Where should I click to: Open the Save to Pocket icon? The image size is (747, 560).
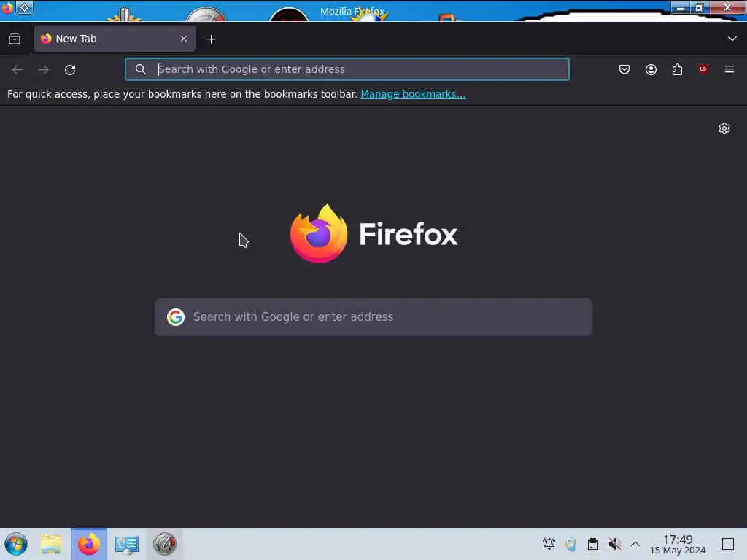[624, 69]
